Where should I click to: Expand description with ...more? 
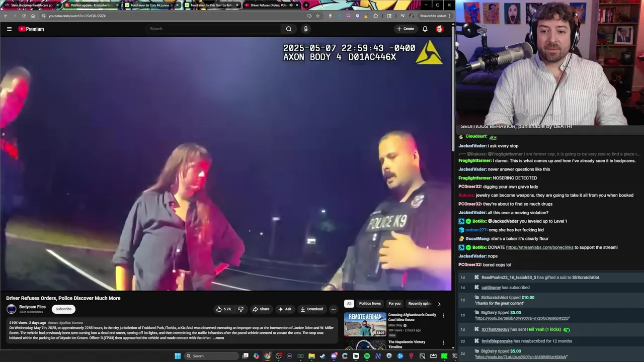pyautogui.click(x=218, y=338)
